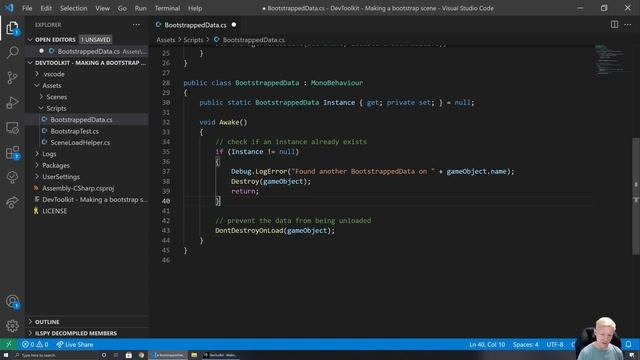Click the Split Editor Right icon

pyautogui.click(x=614, y=24)
